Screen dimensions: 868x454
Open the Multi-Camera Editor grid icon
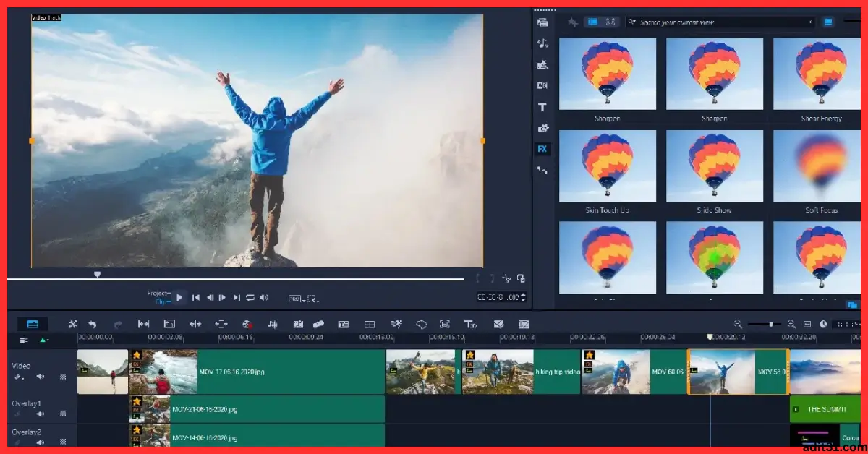point(370,324)
